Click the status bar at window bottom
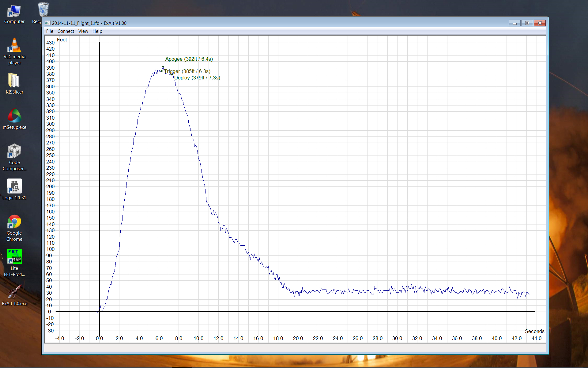 [295, 348]
